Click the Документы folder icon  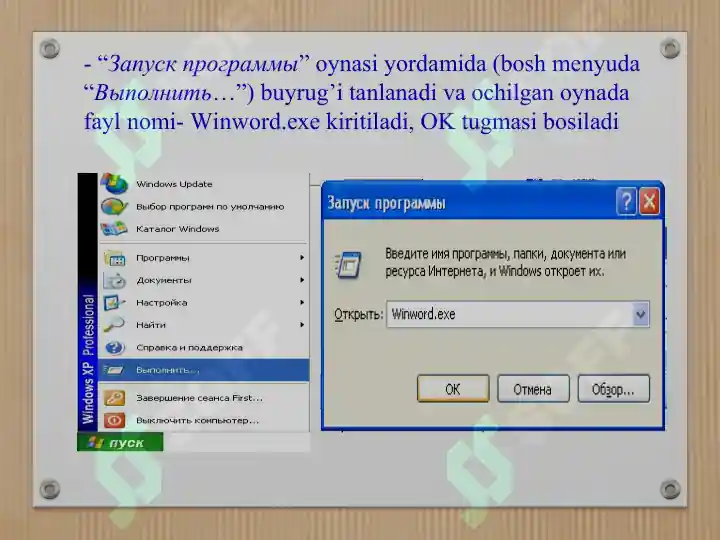[114, 280]
